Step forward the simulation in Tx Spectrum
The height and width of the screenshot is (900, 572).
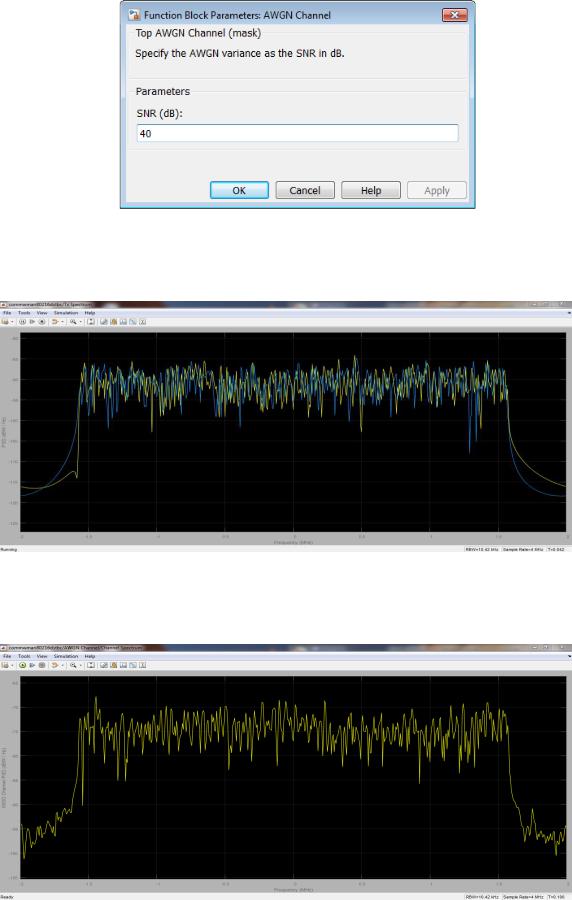pyautogui.click(x=32, y=322)
